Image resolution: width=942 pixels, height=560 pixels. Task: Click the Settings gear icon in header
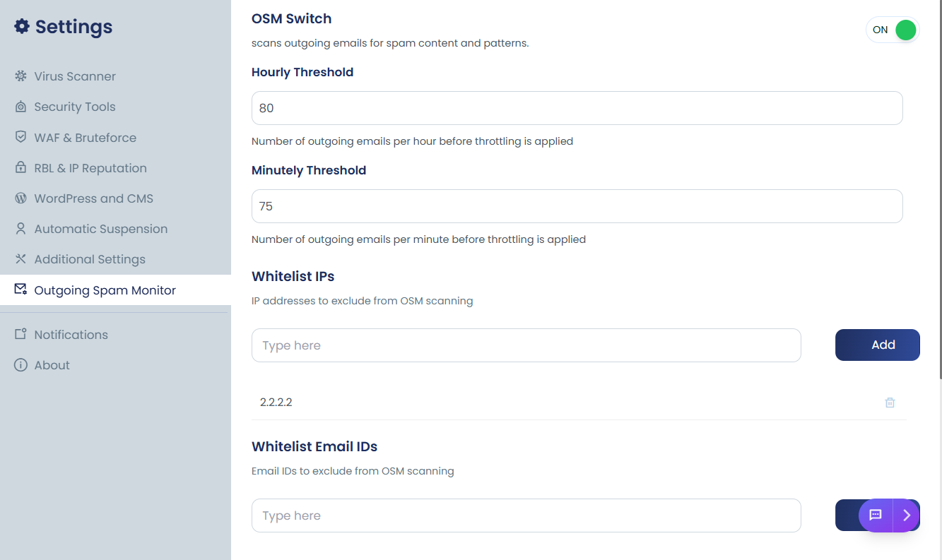[22, 27]
